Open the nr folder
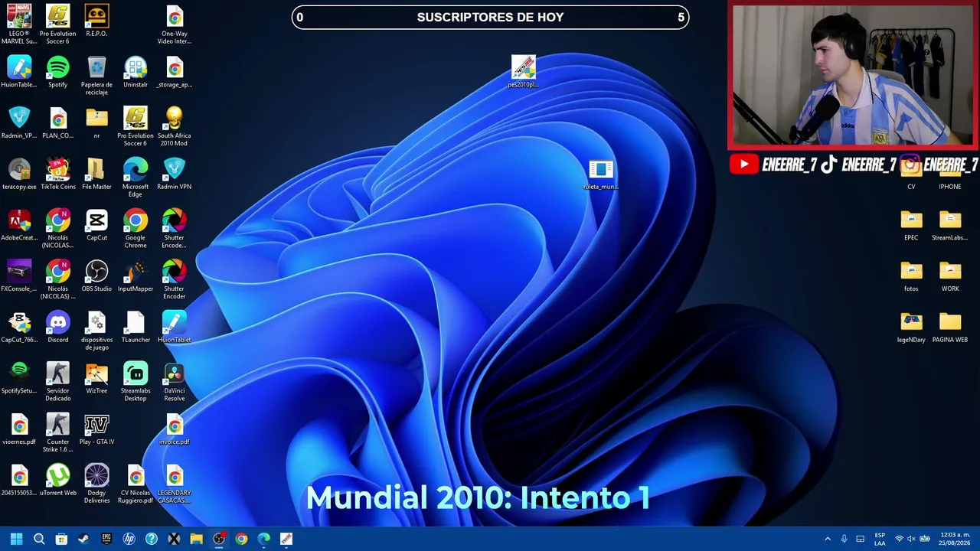980x551 pixels. [96, 123]
